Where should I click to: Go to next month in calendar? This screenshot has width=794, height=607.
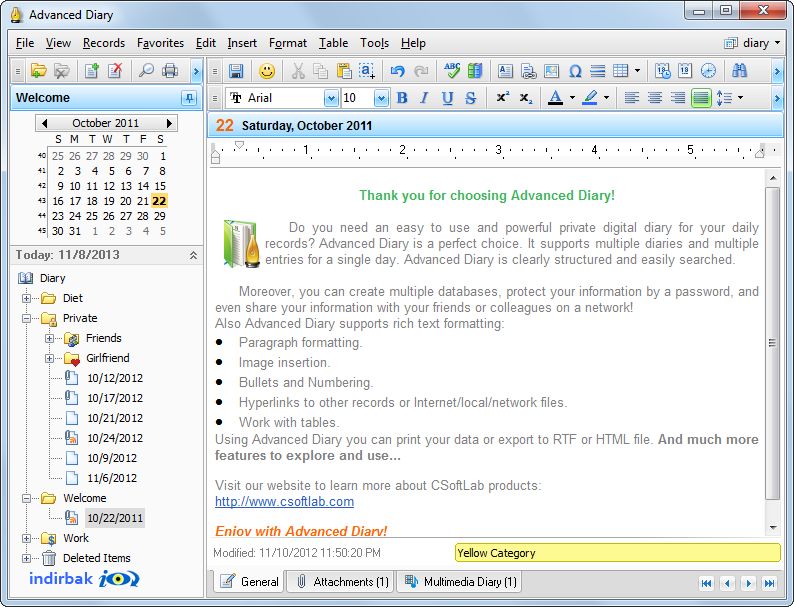[x=169, y=123]
